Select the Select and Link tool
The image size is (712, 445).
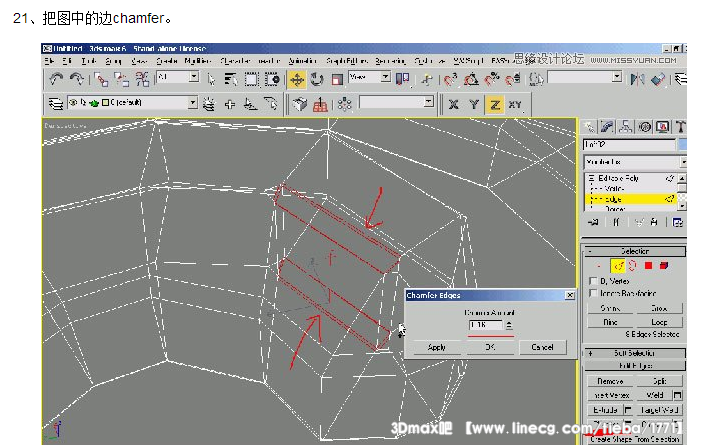101,79
